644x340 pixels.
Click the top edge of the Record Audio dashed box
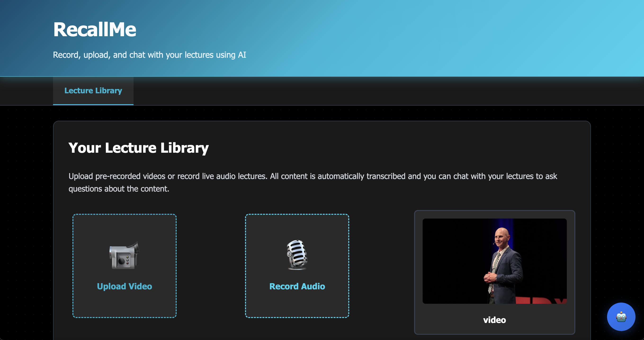click(x=297, y=215)
